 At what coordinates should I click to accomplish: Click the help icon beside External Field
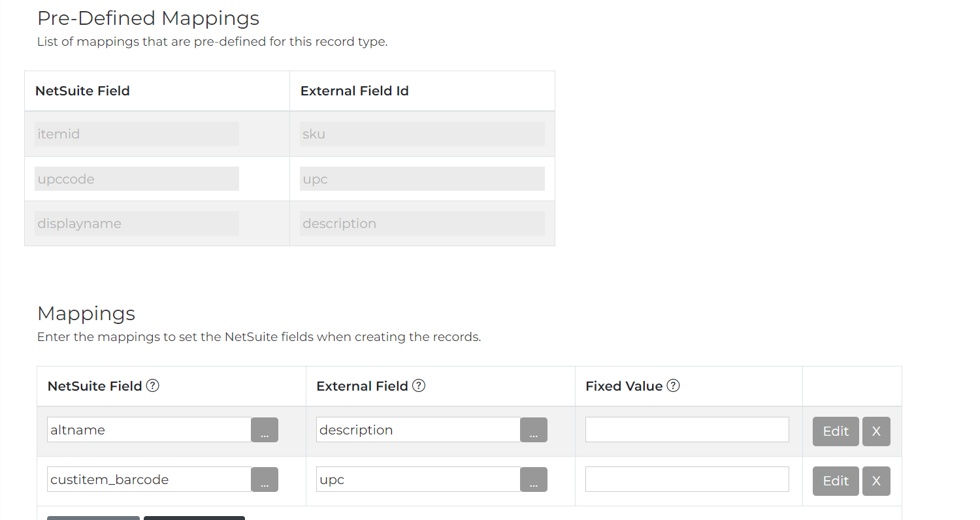click(419, 385)
